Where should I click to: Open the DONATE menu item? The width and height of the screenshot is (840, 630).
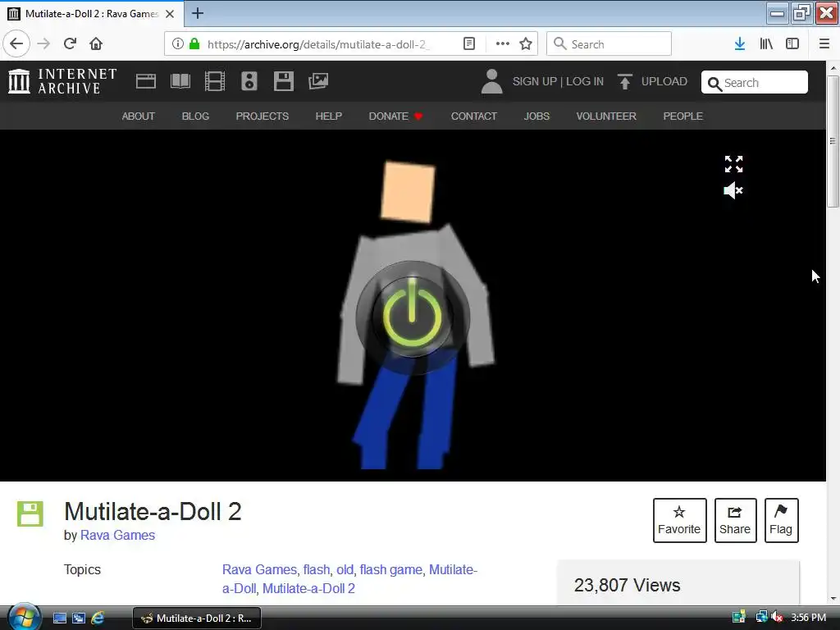[x=395, y=116]
